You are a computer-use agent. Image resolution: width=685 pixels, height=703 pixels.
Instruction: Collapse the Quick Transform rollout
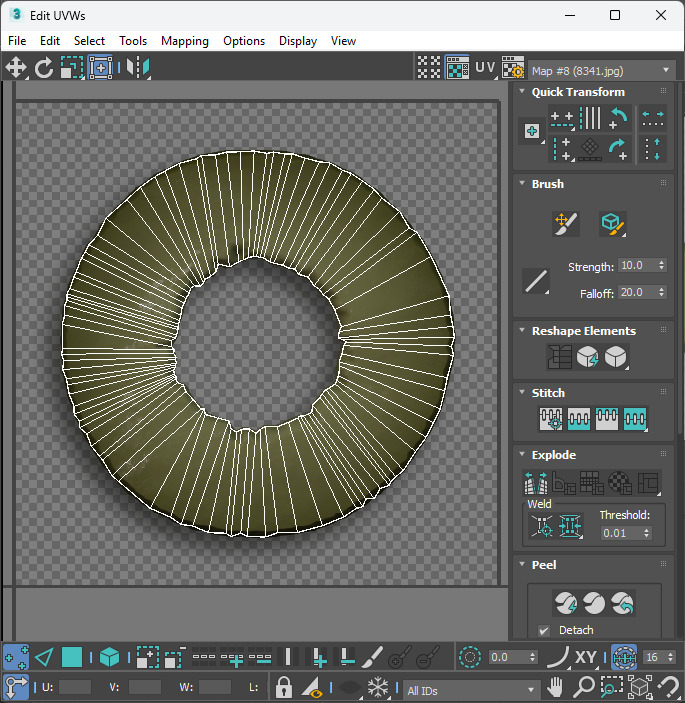(522, 91)
